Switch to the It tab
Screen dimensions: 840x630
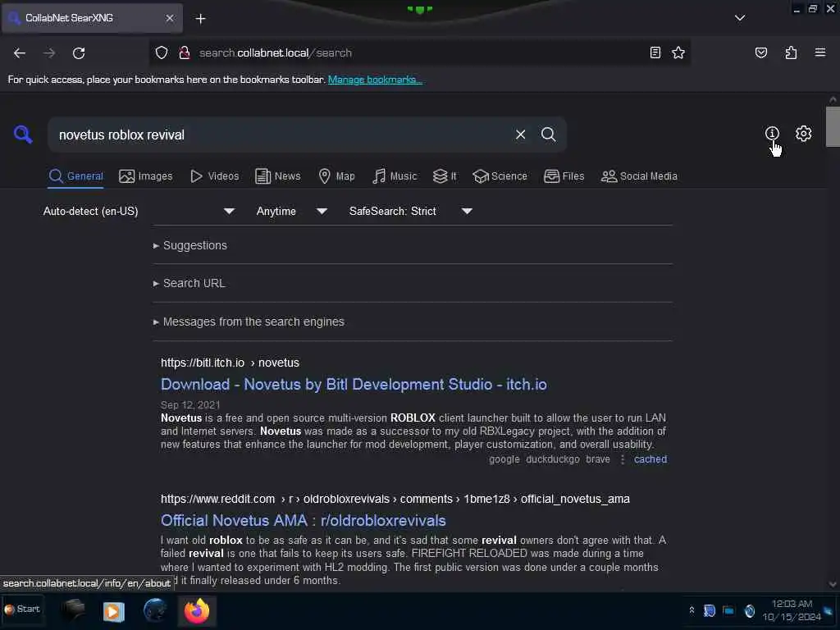tap(445, 176)
